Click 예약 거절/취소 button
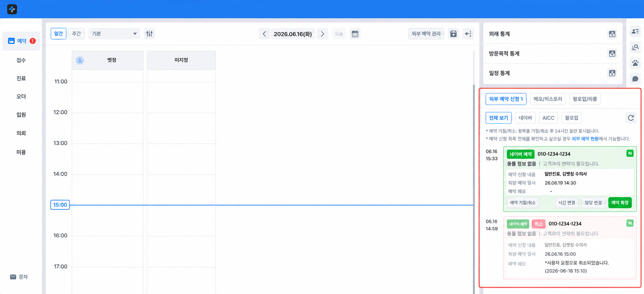 (523, 203)
